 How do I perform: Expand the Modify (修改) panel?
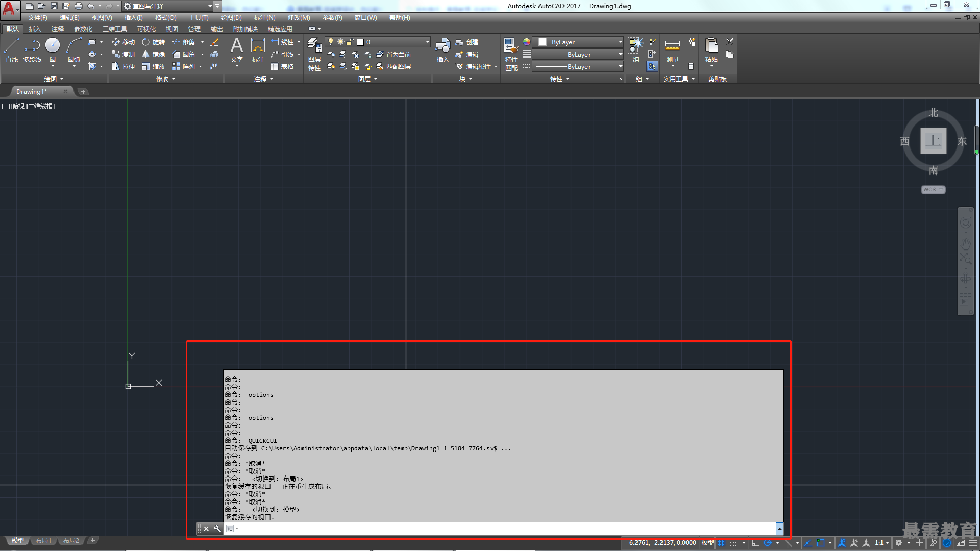click(165, 79)
